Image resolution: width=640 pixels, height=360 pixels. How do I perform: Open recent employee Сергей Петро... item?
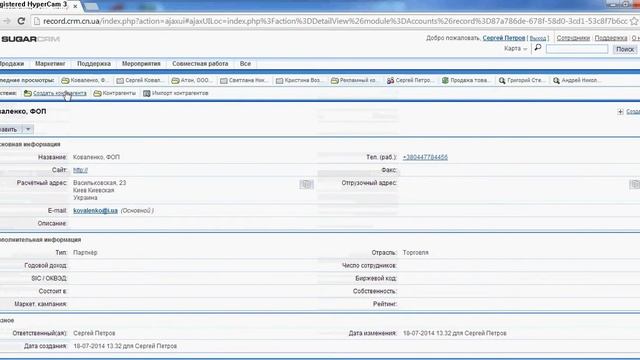[410, 80]
